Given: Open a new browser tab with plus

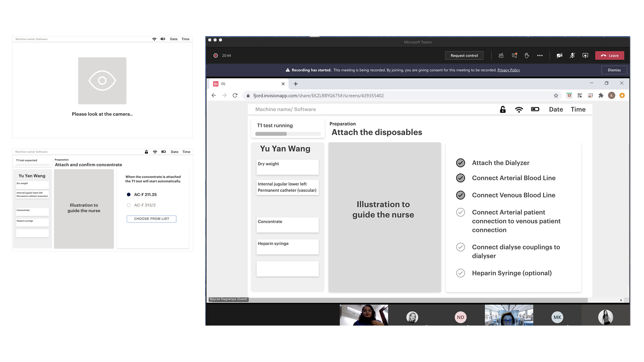Looking at the screenshot, I should point(295,84).
